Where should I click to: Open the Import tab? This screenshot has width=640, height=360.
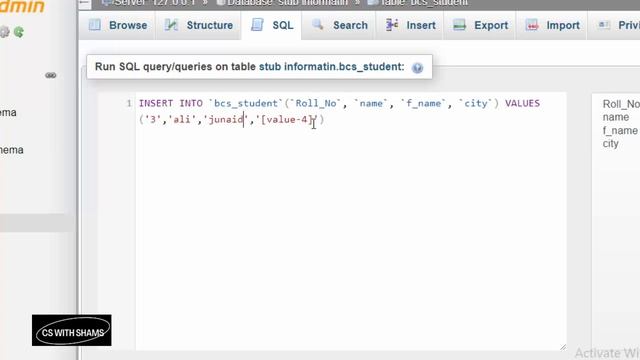coord(552,25)
